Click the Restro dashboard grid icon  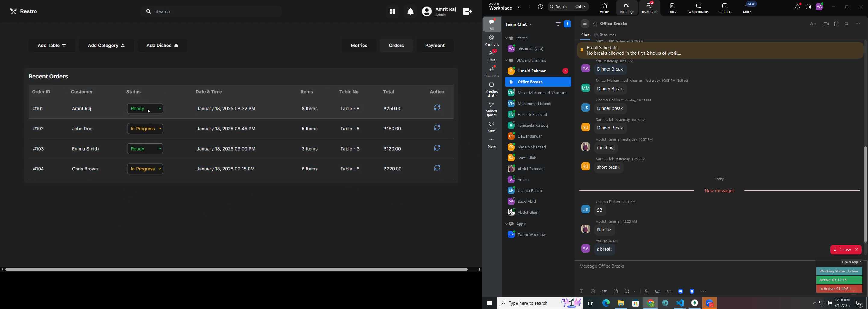(x=392, y=12)
